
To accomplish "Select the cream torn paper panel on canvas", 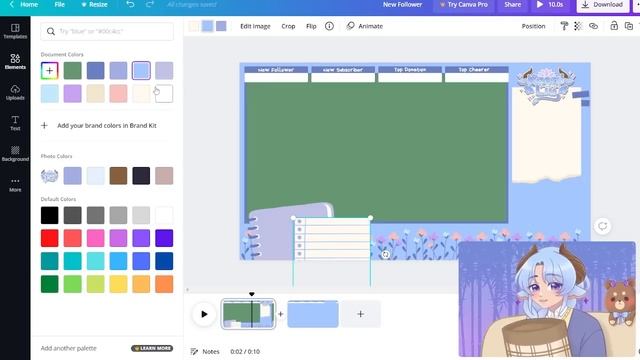I will click(546, 135).
